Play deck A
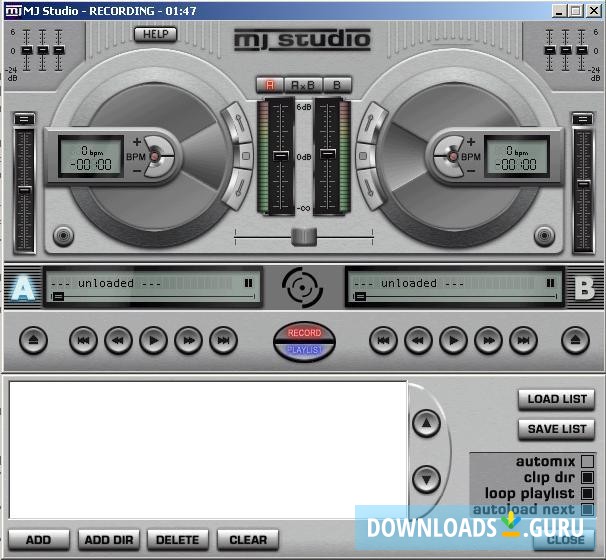This screenshot has height=560, width=606. pyautogui.click(x=153, y=340)
